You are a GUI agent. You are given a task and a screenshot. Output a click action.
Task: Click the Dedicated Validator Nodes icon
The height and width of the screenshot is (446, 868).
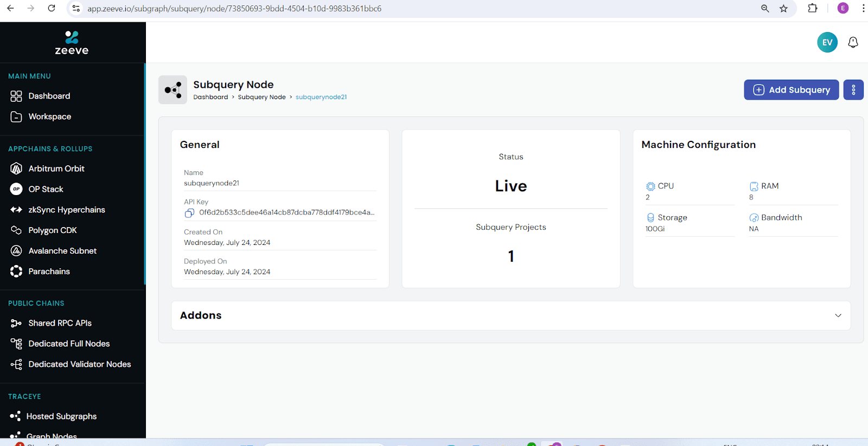[x=16, y=364]
